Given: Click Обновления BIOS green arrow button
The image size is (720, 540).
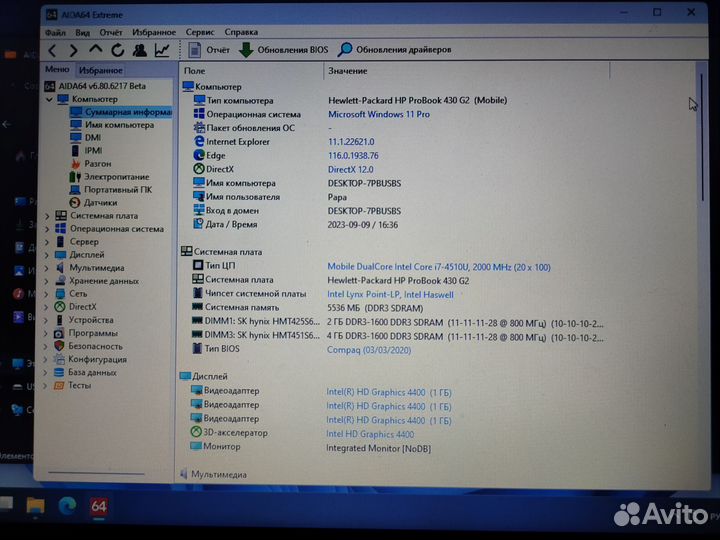Looking at the screenshot, I should pos(283,50).
